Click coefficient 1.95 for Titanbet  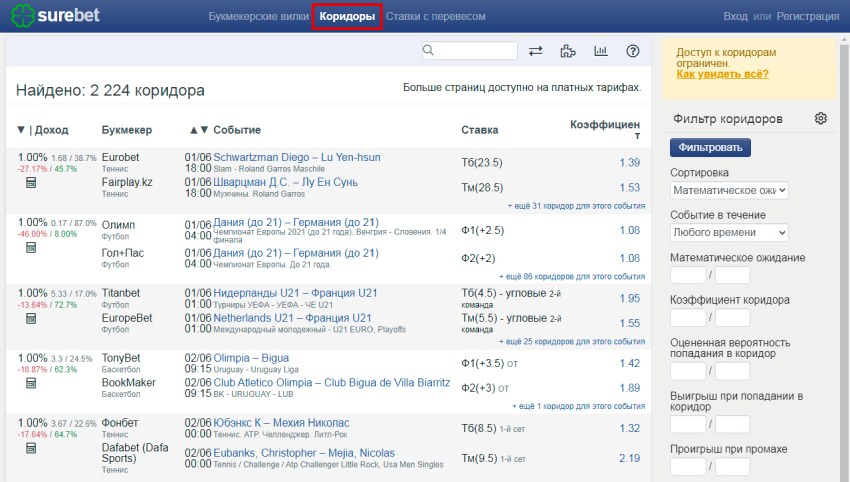629,298
